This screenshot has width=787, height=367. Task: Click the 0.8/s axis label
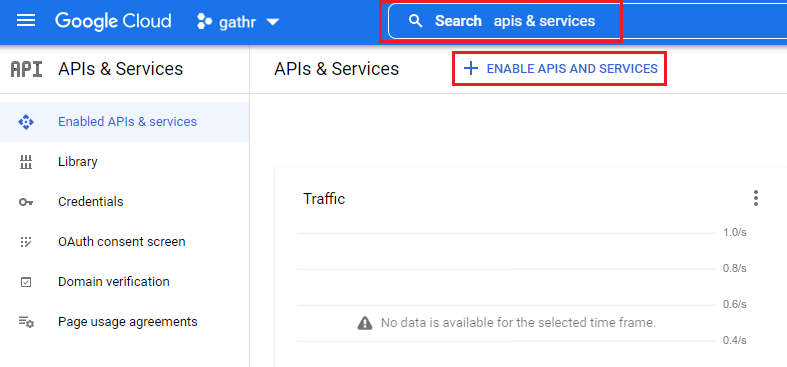pos(735,269)
